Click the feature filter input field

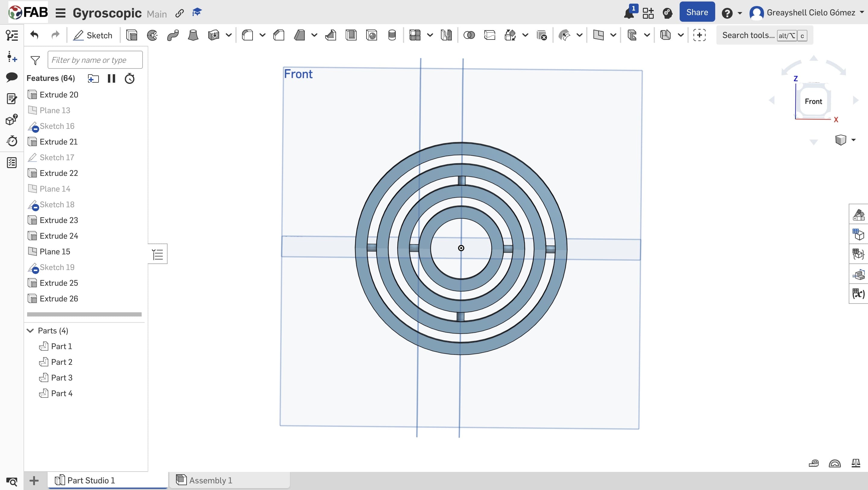pyautogui.click(x=95, y=60)
